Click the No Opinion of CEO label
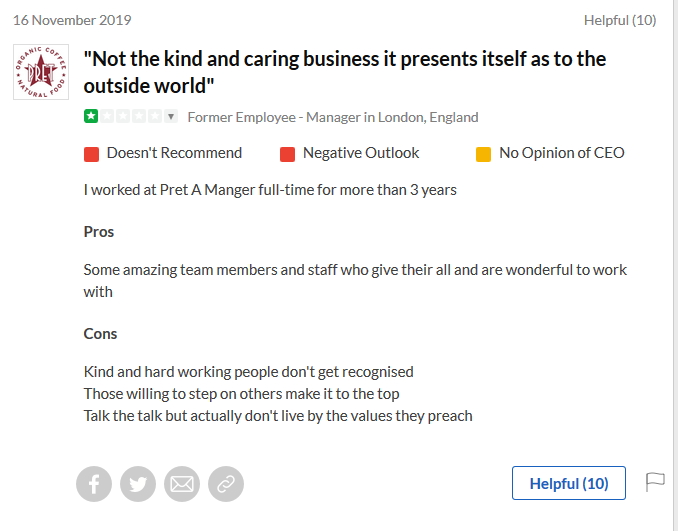This screenshot has width=678, height=531. point(561,153)
